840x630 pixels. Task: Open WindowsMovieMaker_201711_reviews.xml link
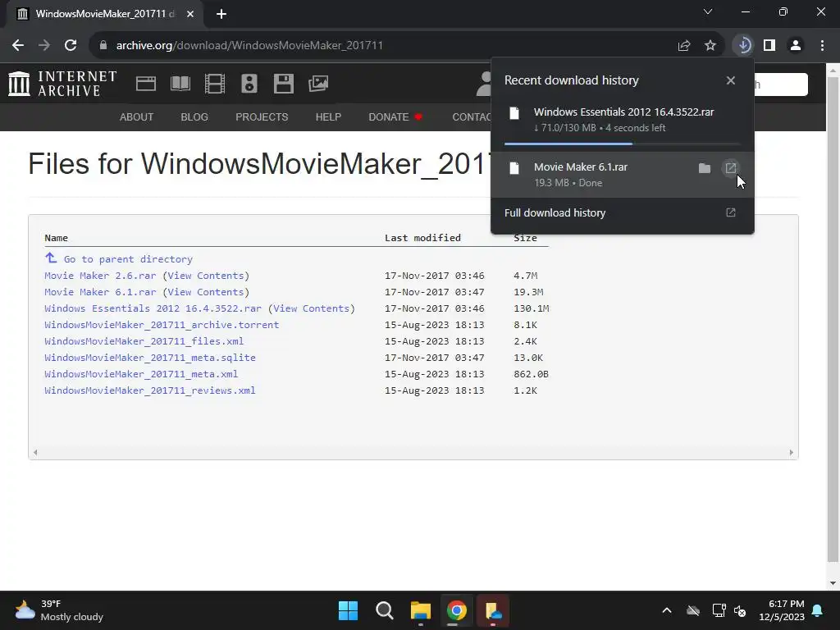pos(150,390)
